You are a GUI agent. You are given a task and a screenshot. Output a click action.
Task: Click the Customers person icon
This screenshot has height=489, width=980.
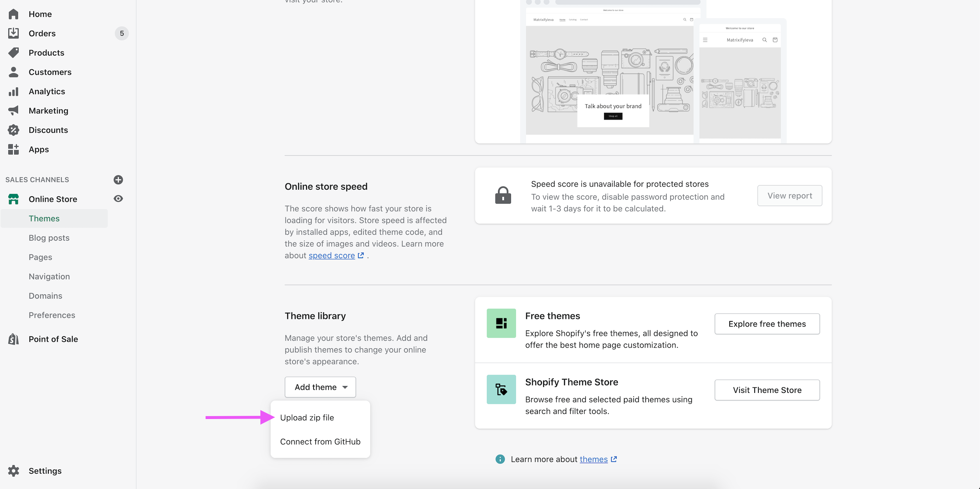tap(13, 72)
